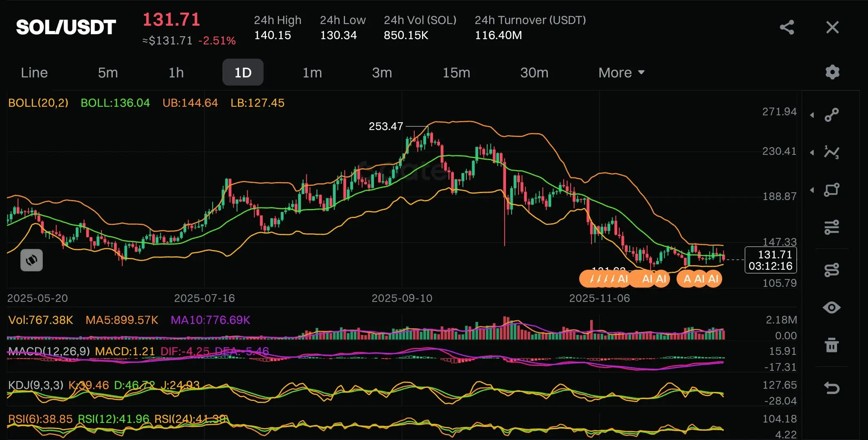Click the rotate screen icon on chart
The height and width of the screenshot is (440, 868).
[x=32, y=260]
